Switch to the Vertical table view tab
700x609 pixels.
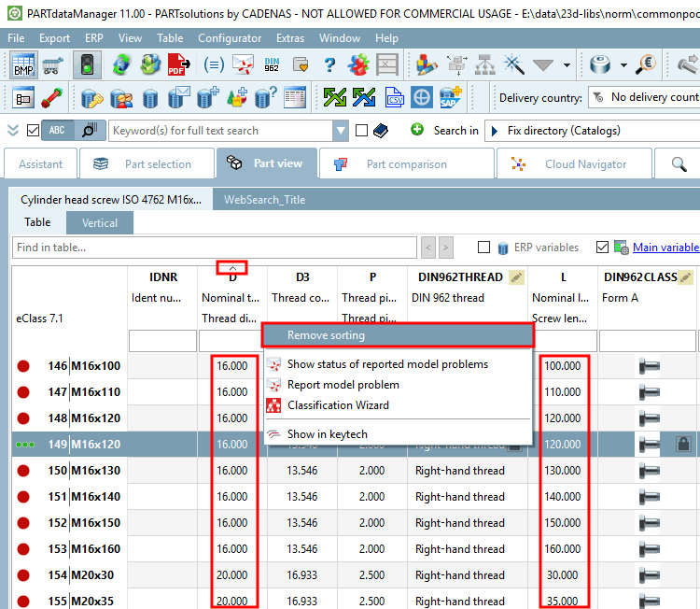click(x=100, y=222)
